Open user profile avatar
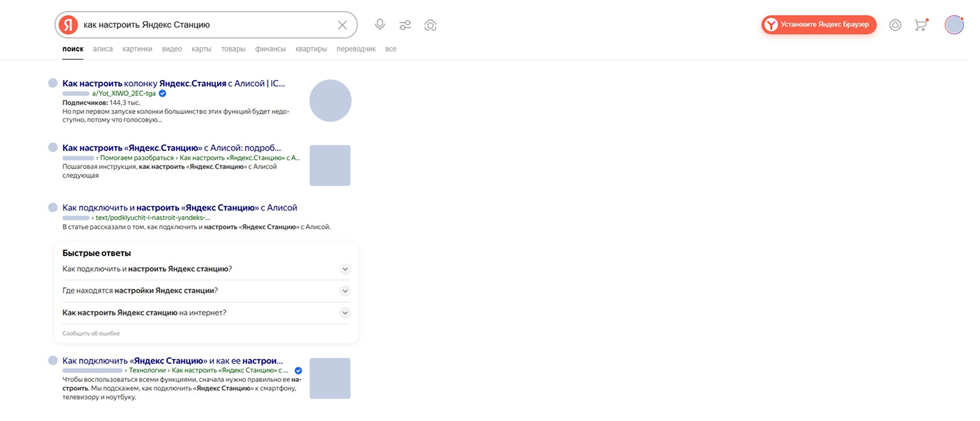 [x=954, y=25]
